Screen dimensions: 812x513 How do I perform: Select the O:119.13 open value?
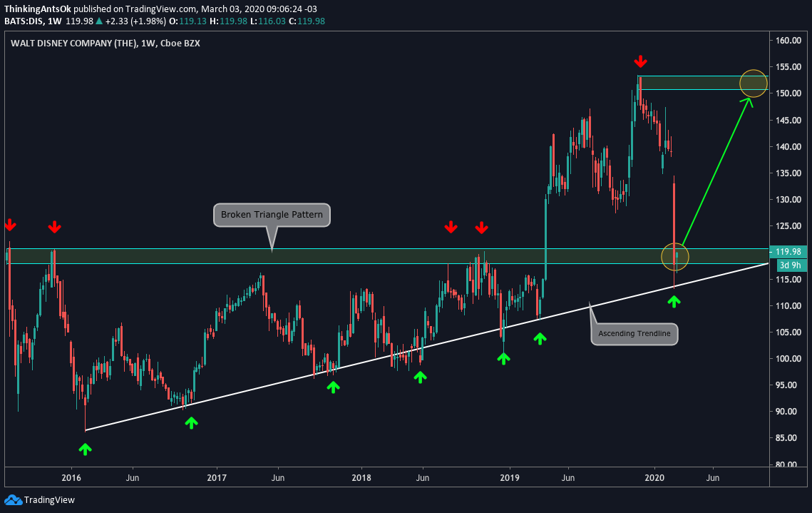187,21
